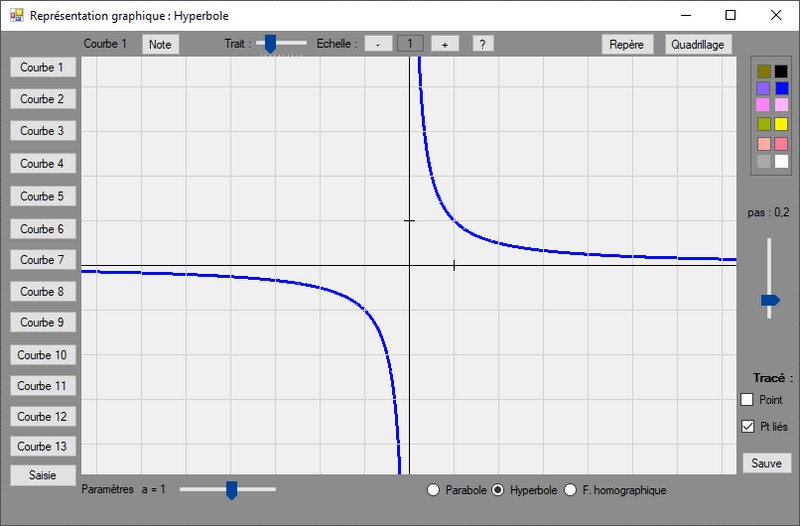800x526 pixels.
Task: Pick the black color swatch
Action: pos(782,71)
